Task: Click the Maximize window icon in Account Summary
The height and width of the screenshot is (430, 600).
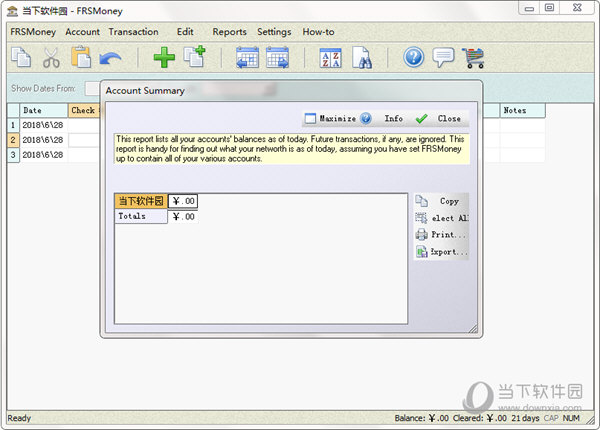Action: tap(310, 119)
